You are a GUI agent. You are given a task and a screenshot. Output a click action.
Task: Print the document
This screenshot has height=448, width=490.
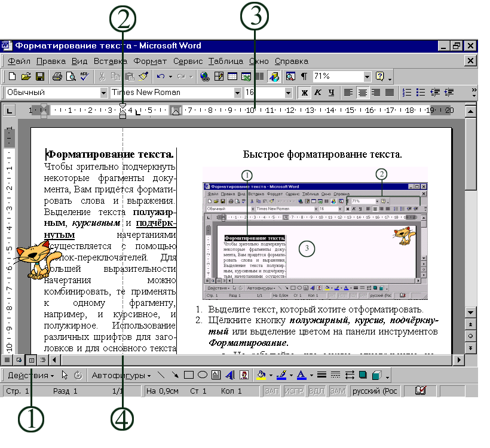point(57,76)
